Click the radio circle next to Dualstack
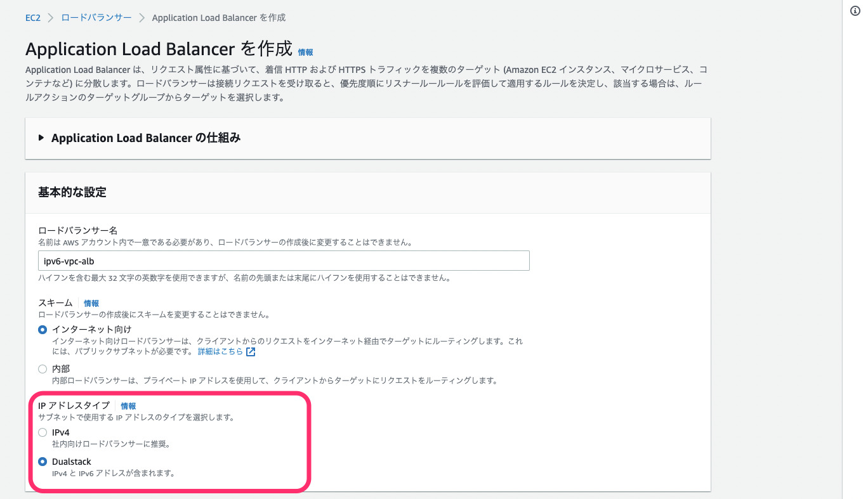The width and height of the screenshot is (868, 499). coord(43,462)
